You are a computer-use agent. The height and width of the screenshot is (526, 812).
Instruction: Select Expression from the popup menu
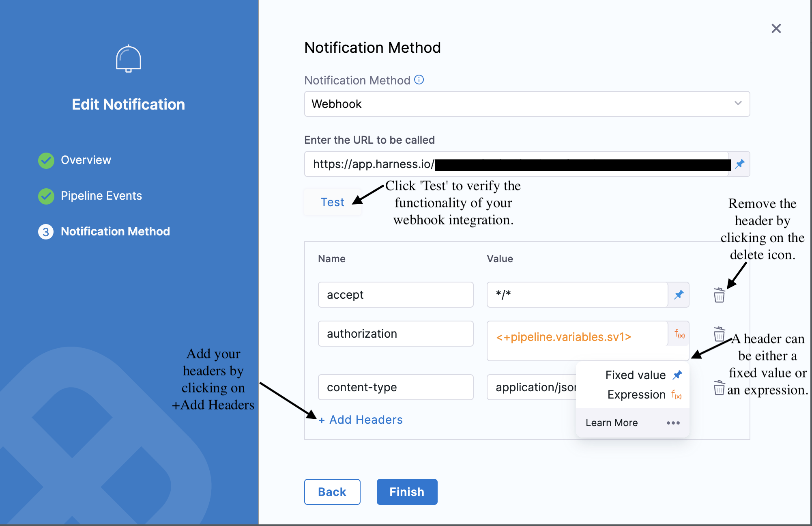click(636, 394)
